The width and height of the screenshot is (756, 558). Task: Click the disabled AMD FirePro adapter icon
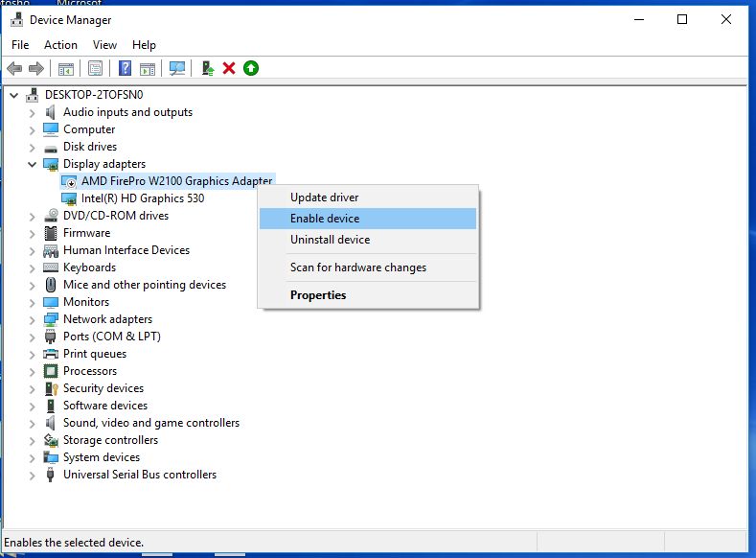(69, 181)
